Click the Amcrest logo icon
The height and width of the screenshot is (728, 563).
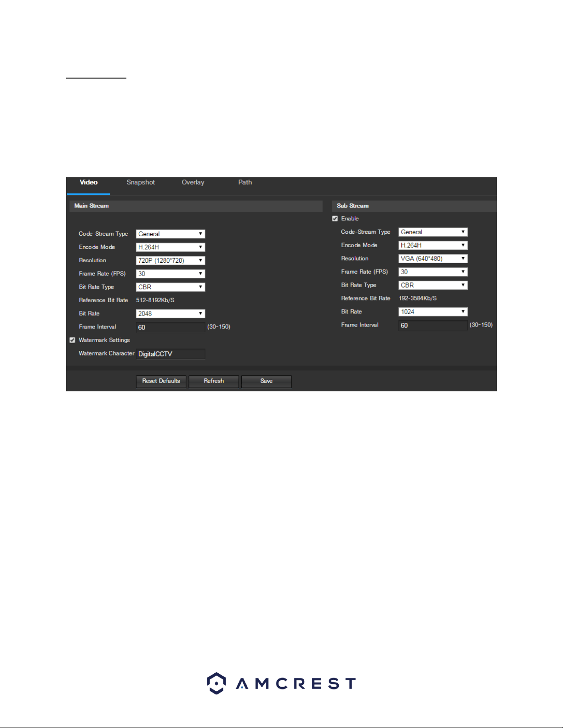point(216,683)
